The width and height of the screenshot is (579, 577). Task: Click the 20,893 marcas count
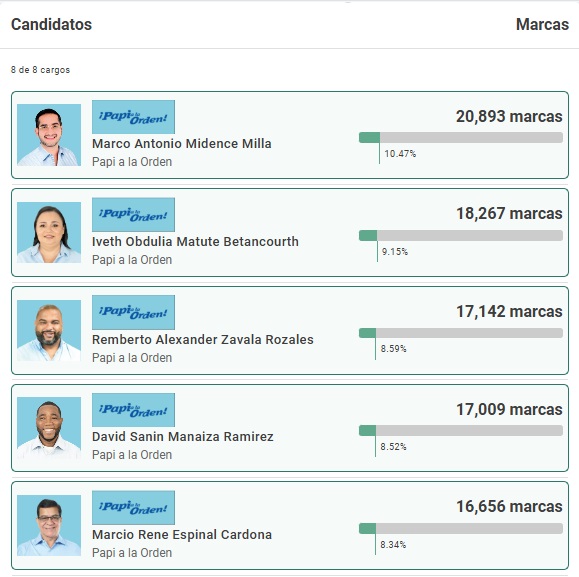pyautogui.click(x=509, y=116)
